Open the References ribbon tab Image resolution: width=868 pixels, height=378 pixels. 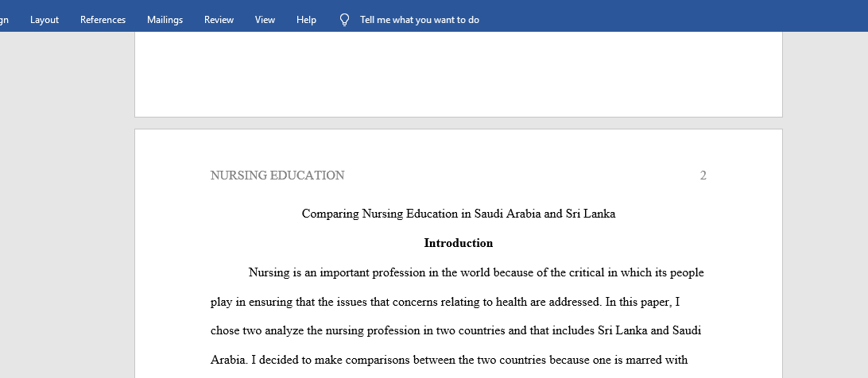pos(103,19)
